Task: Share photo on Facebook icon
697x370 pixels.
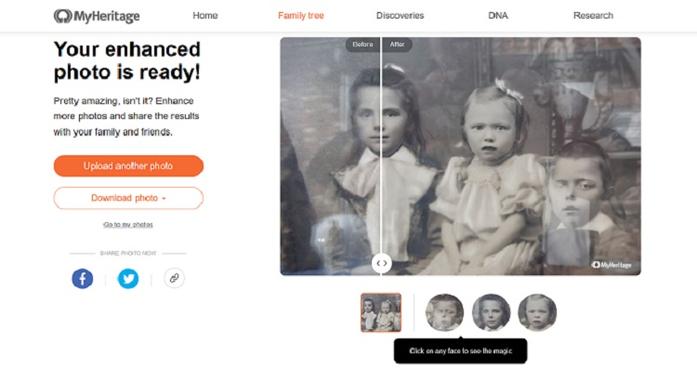Action: pyautogui.click(x=83, y=279)
